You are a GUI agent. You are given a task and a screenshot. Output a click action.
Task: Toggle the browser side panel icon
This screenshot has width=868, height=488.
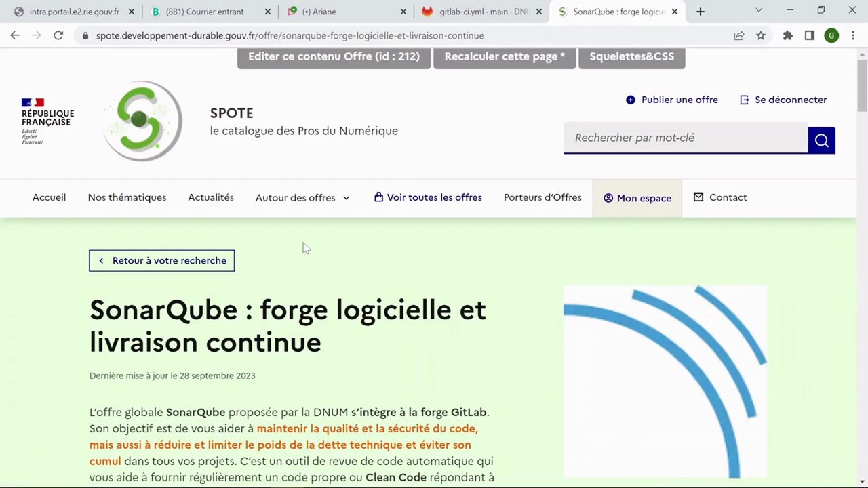pyautogui.click(x=810, y=35)
